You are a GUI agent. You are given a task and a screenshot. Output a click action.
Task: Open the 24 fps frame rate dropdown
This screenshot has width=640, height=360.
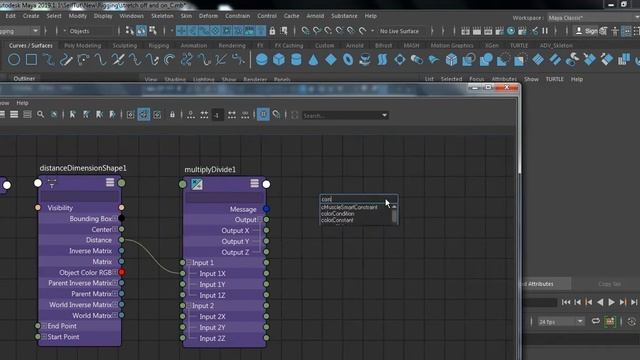pyautogui.click(x=560, y=322)
